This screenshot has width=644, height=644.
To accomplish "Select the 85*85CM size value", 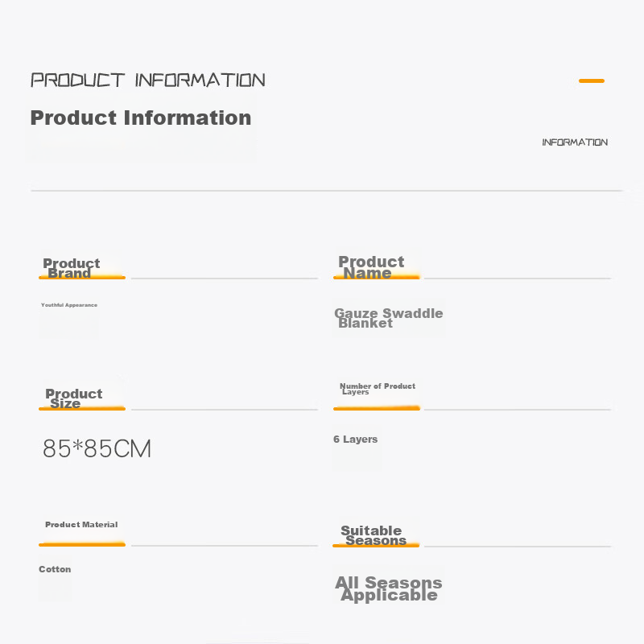I will [x=97, y=448].
